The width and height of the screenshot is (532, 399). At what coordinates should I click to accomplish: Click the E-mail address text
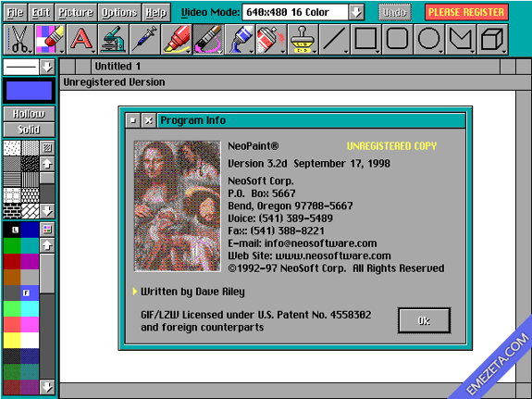coord(321,243)
